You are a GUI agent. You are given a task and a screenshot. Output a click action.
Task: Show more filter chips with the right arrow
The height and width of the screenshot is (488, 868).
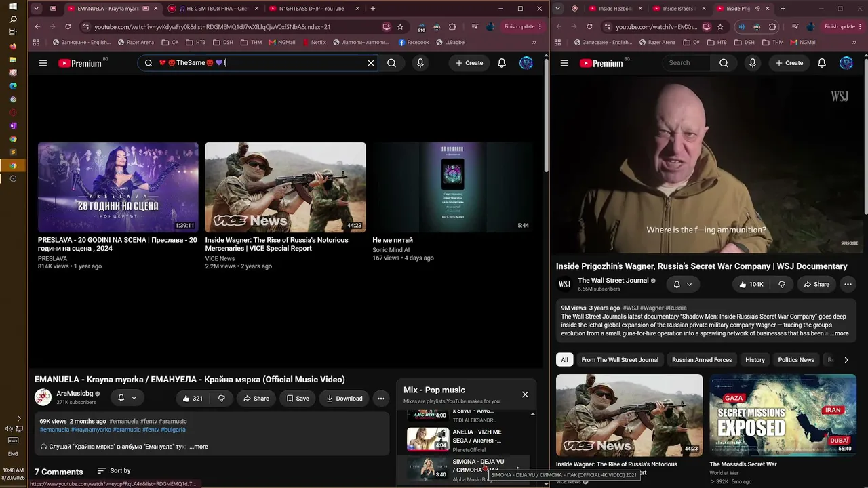[846, 360]
